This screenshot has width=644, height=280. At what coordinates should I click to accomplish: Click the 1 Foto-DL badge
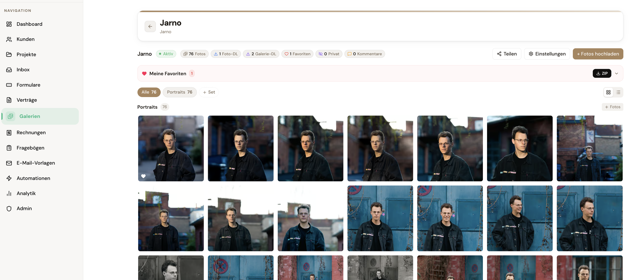[226, 54]
